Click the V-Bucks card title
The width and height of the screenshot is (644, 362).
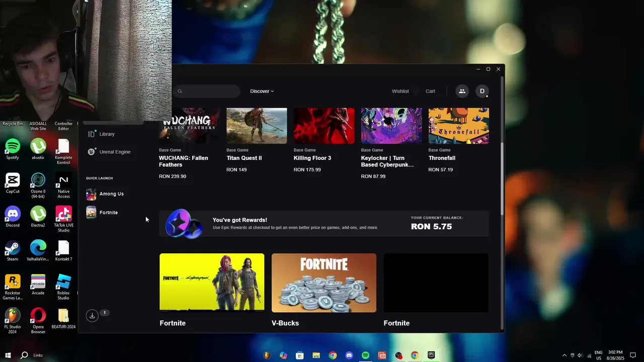285,323
